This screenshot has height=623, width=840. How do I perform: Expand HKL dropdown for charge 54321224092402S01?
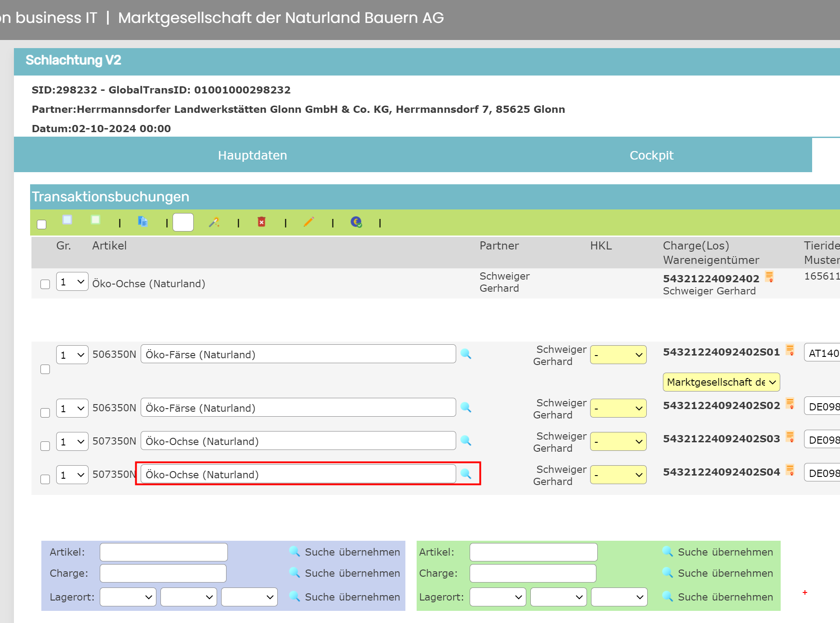tap(618, 355)
